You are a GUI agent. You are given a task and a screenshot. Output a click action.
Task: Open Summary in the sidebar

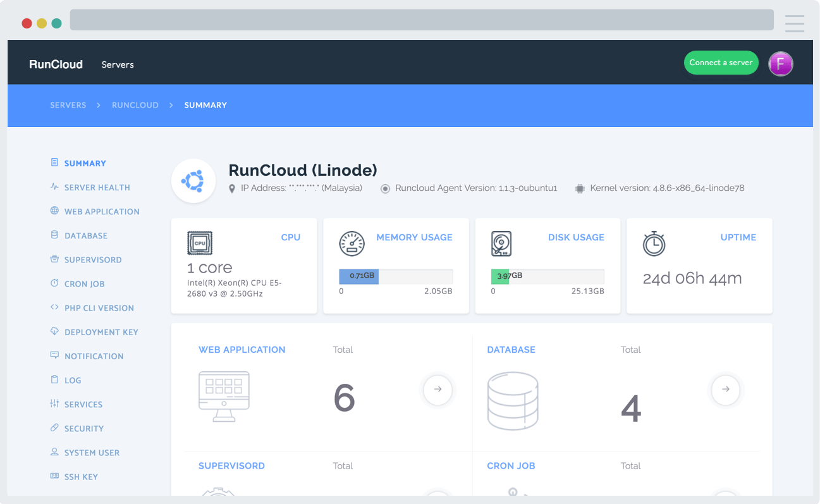85,163
